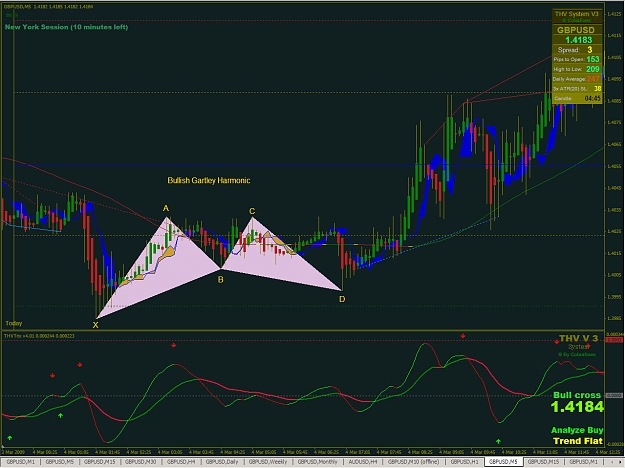Viewport: 625px width, 468px height.
Task: Select the GBPUSD,Daily chart tab
Action: (222, 462)
